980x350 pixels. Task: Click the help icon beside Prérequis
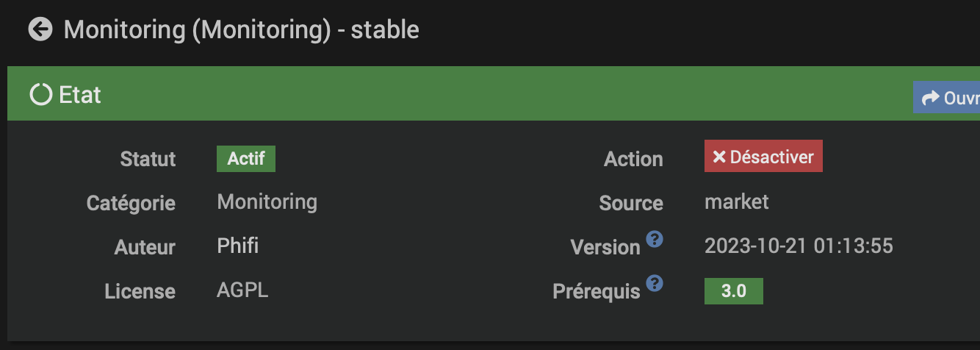[x=655, y=283]
